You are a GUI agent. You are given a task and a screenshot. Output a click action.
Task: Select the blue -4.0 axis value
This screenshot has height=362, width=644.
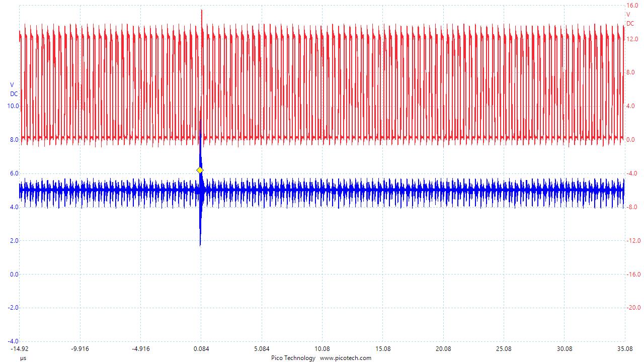tap(13, 342)
